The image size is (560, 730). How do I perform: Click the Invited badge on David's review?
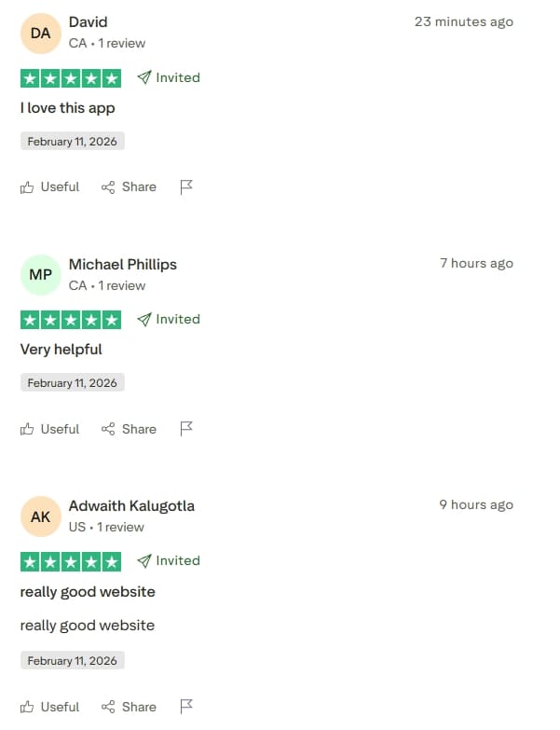pyautogui.click(x=169, y=77)
